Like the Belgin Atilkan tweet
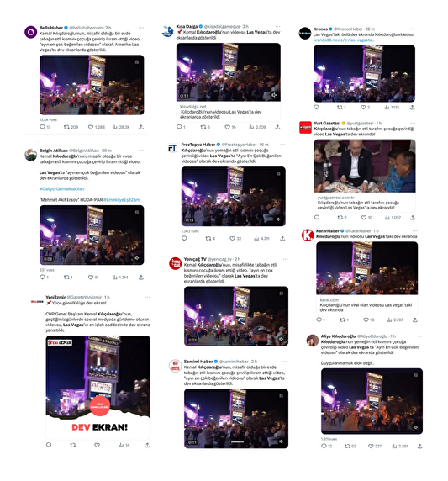This screenshot has height=481, width=448. (x=91, y=277)
